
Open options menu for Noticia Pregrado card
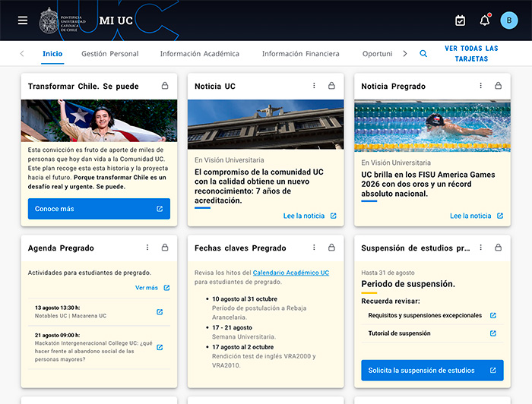point(481,86)
